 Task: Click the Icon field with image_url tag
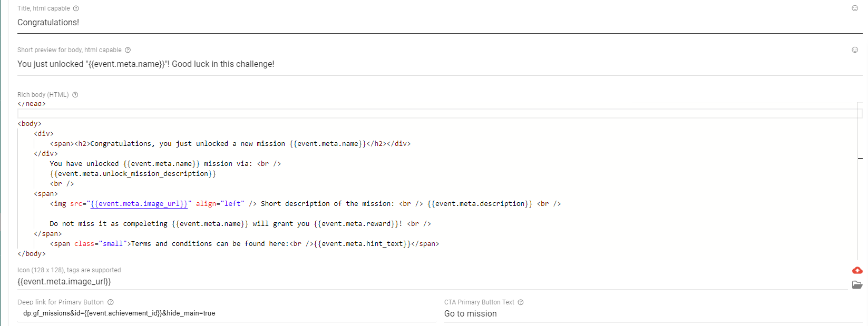(422, 282)
